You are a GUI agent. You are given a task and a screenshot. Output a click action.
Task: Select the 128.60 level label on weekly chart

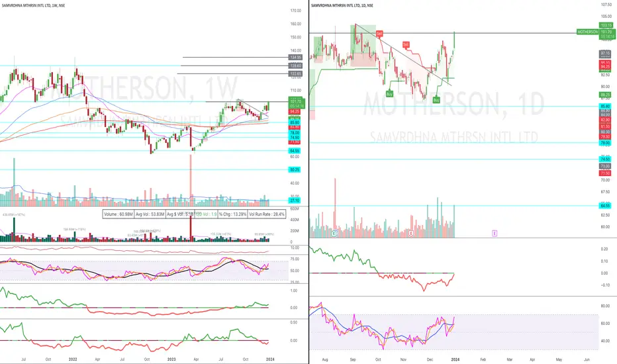(295, 66)
